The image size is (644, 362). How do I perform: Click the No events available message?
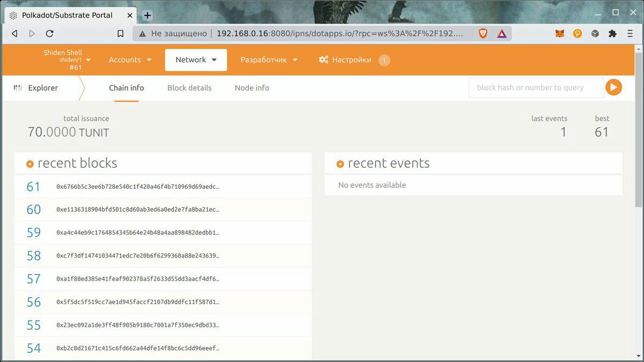[x=372, y=185]
